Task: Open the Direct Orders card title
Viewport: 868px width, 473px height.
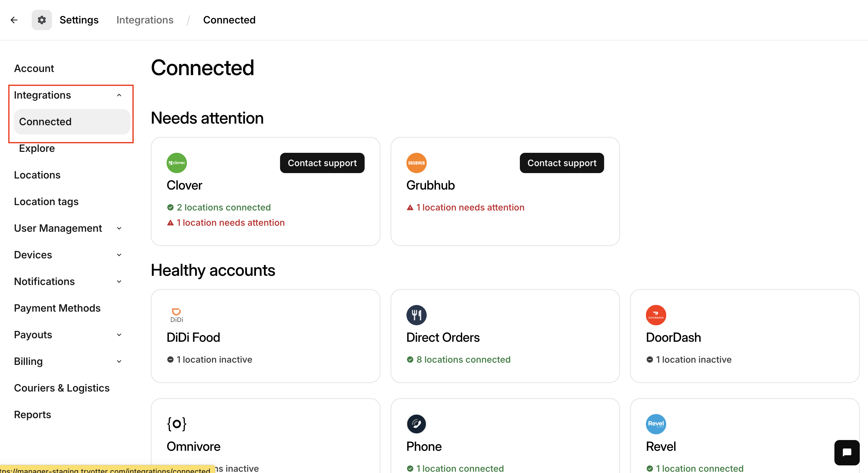Action: point(443,337)
